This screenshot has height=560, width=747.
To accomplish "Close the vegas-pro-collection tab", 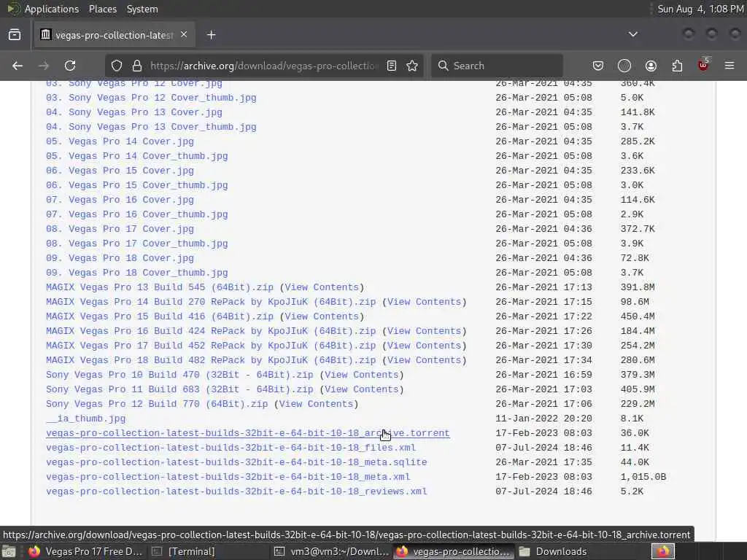I will 184,35.
